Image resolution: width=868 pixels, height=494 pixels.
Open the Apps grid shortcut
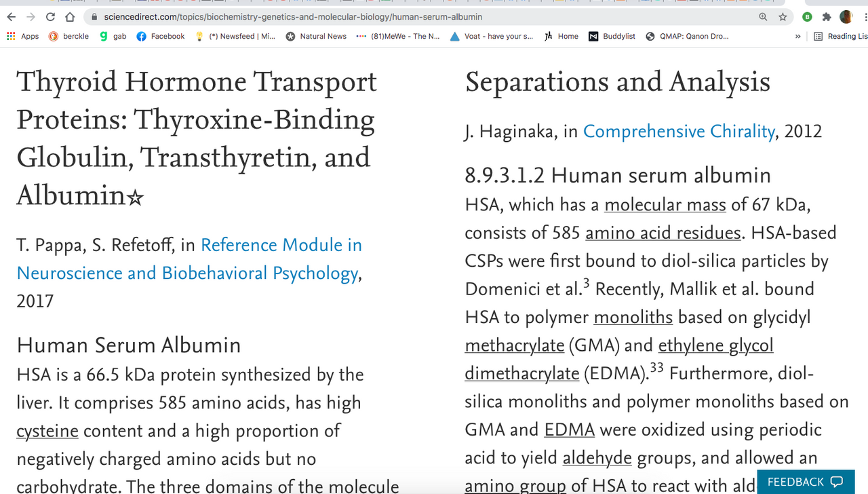[x=22, y=36]
